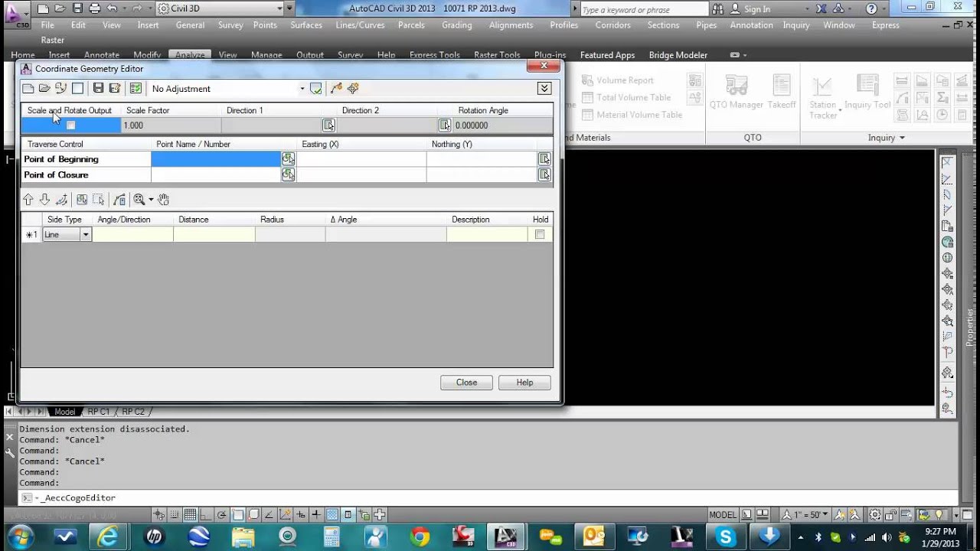980x551 pixels.
Task: Open the Civil 3D workspace dropdown
Action: click(279, 9)
